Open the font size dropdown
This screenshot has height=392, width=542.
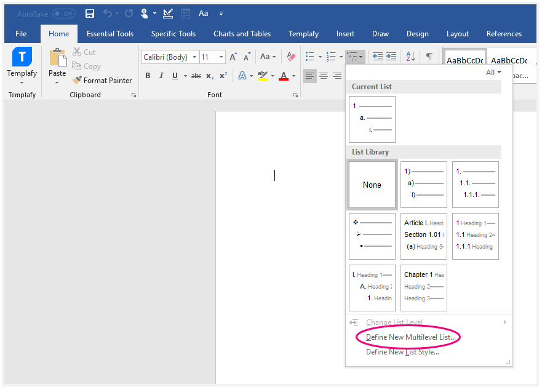pyautogui.click(x=221, y=57)
